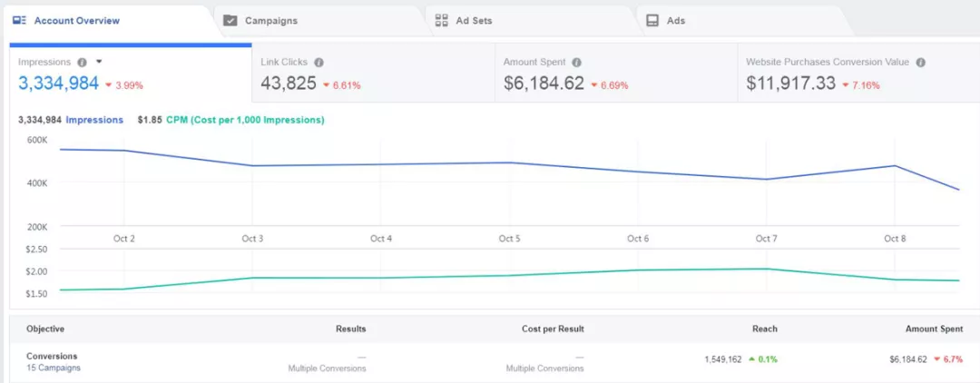Click the Account Overview tab icon

(x=19, y=20)
